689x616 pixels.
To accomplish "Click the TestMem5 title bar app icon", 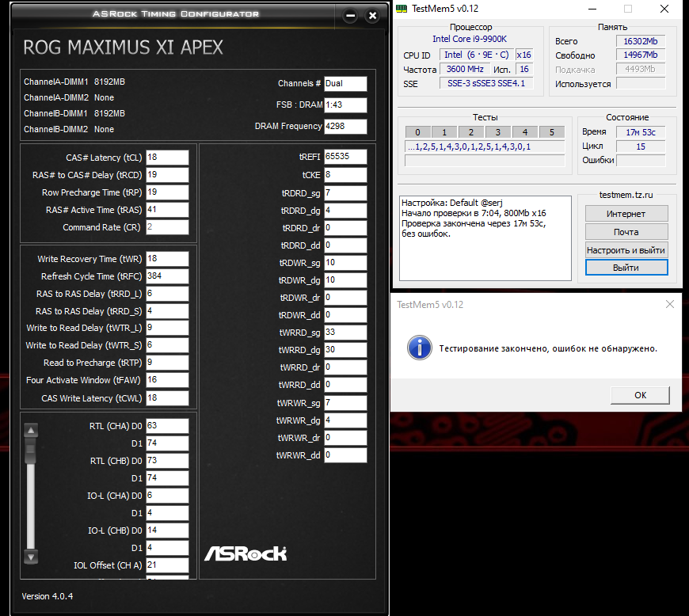I will [402, 9].
